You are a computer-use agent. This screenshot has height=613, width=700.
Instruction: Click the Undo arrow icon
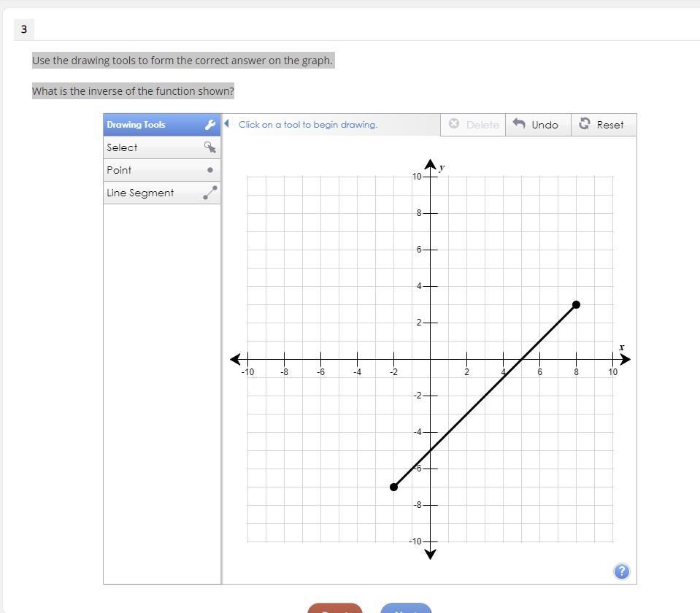(519, 124)
